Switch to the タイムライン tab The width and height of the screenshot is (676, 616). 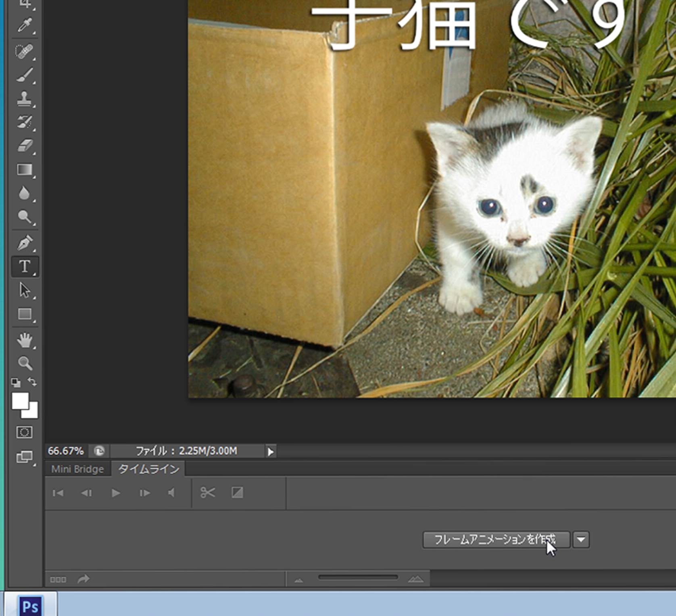point(148,469)
